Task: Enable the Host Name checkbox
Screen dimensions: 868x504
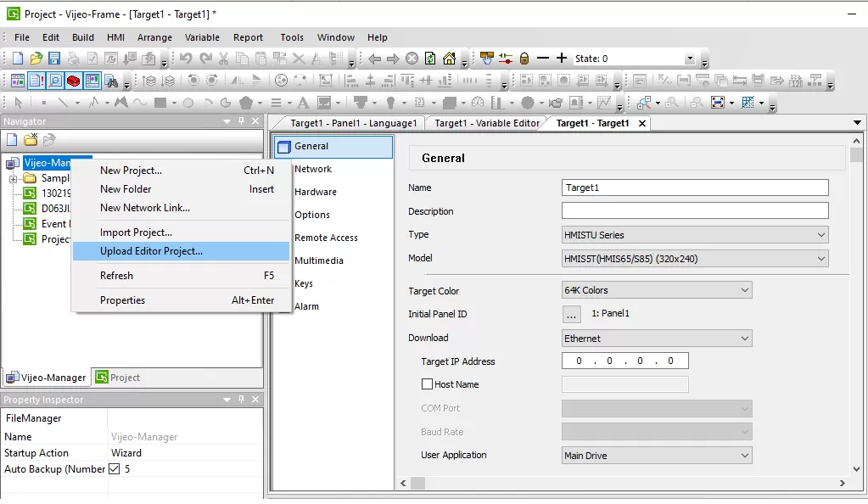Action: tap(427, 384)
